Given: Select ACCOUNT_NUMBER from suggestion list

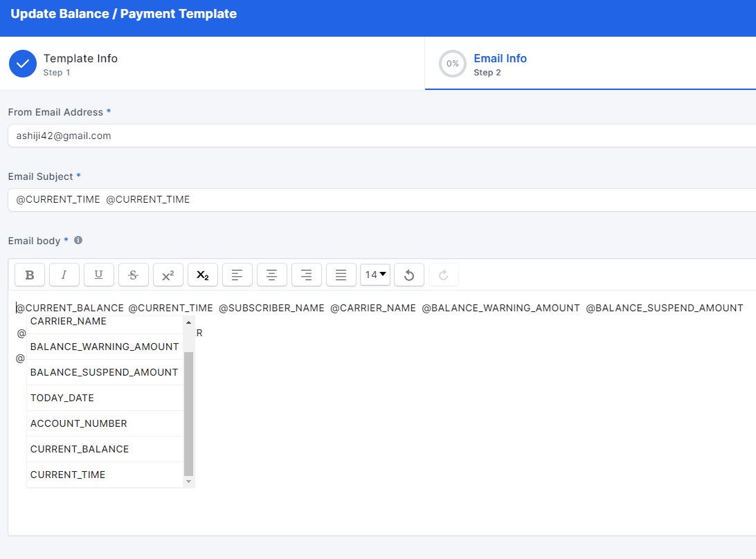Looking at the screenshot, I should pyautogui.click(x=105, y=423).
